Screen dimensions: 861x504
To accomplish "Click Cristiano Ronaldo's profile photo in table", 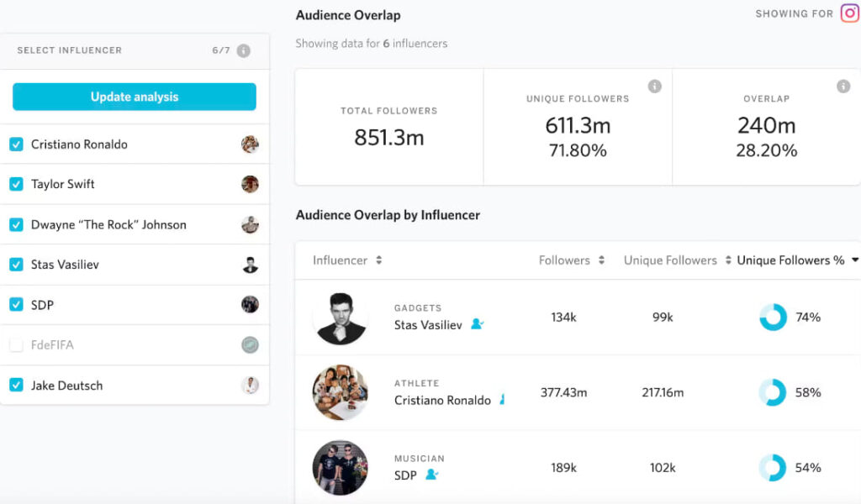I will pyautogui.click(x=340, y=392).
